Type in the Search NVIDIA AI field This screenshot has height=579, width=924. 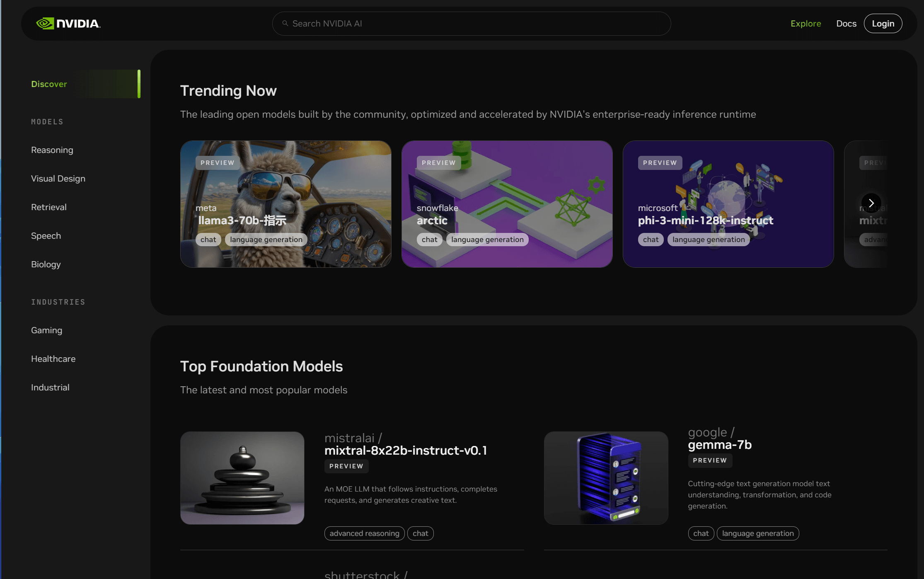tap(472, 24)
